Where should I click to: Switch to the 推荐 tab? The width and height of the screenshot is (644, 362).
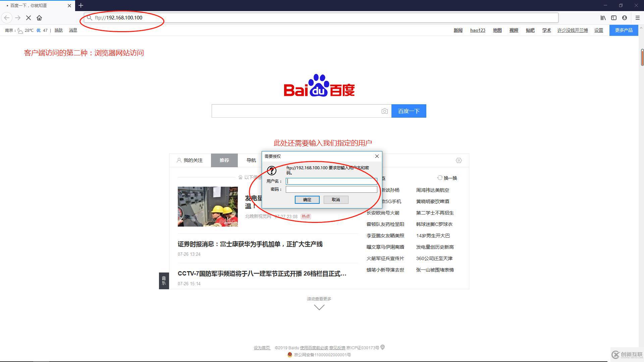point(224,161)
